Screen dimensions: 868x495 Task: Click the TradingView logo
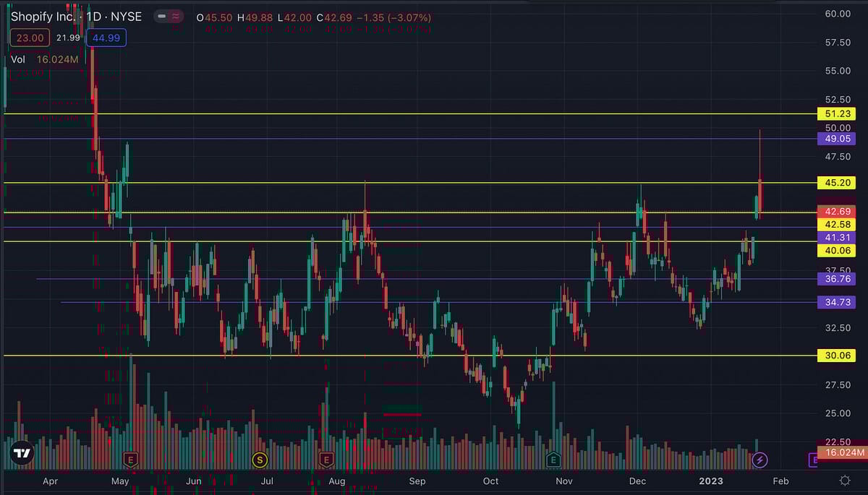pos(22,454)
